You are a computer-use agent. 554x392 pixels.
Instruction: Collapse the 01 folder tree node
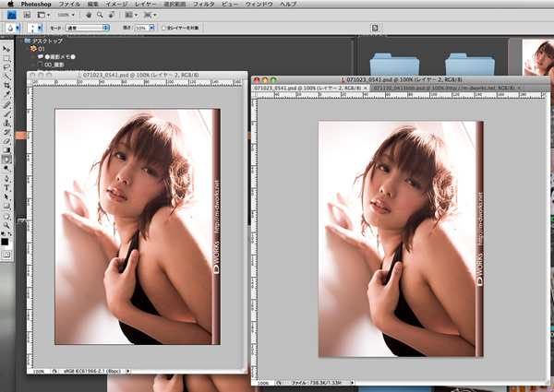[x=27, y=49]
